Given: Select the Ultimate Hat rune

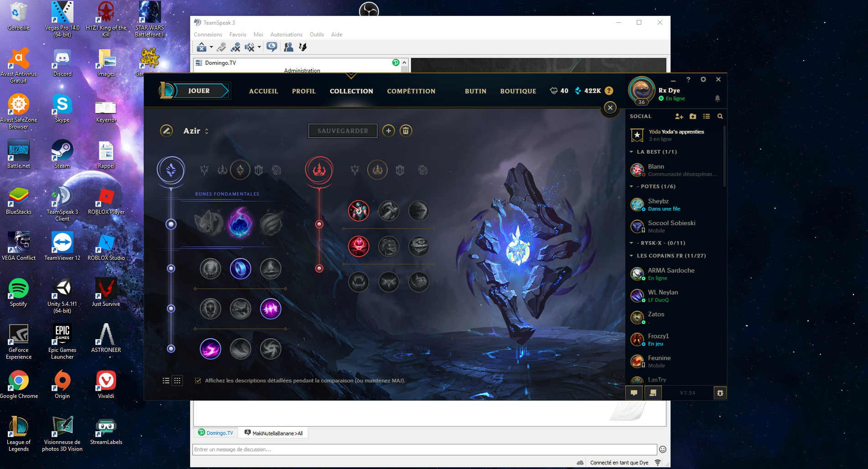Looking at the screenshot, I should 270,268.
